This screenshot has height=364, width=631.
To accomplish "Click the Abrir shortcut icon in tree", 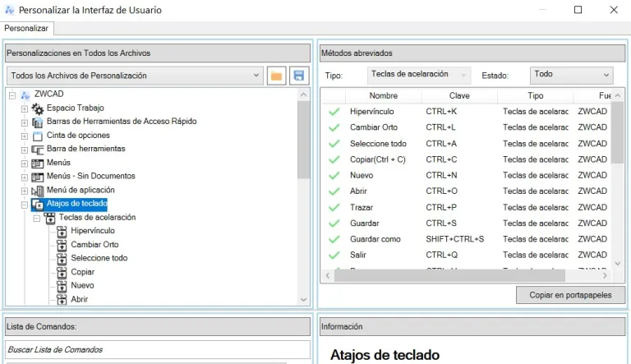I will 62,300.
